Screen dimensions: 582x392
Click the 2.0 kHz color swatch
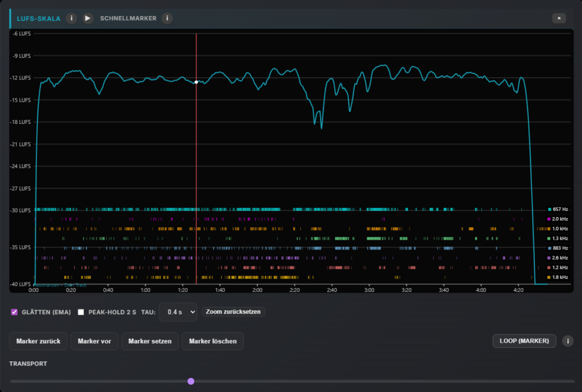tap(549, 219)
